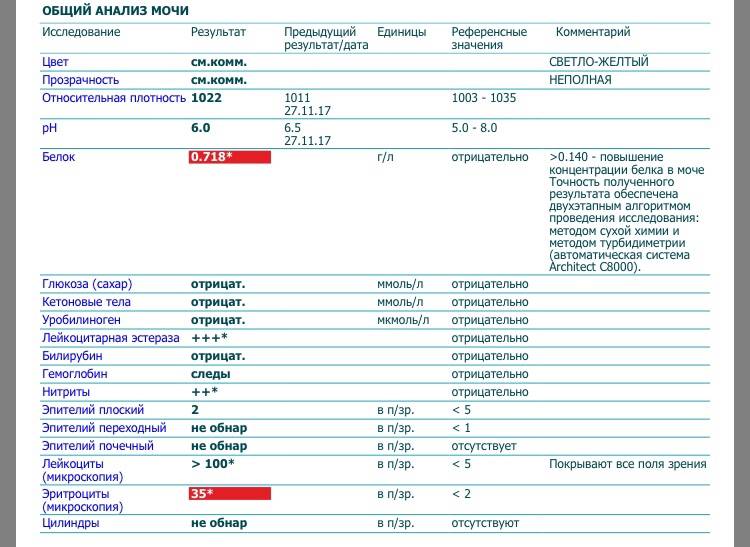Click the comment 'Покрывают все поля зрения'

(627, 464)
